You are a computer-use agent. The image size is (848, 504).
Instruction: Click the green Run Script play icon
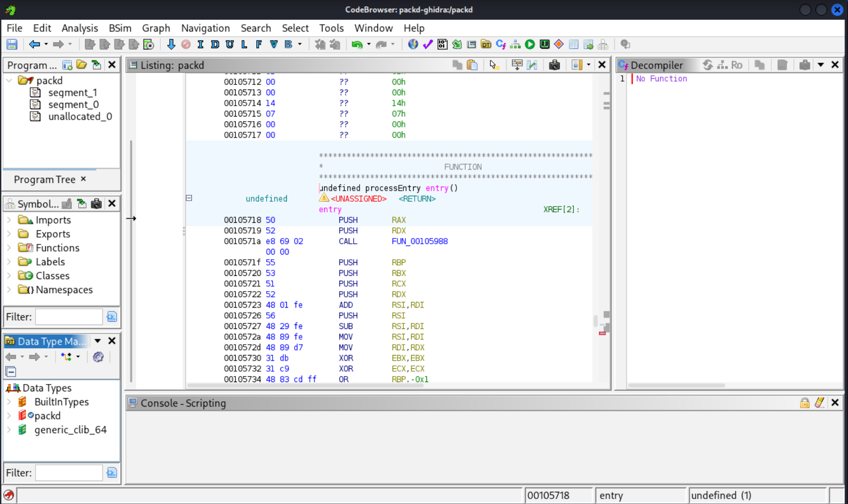coord(530,45)
